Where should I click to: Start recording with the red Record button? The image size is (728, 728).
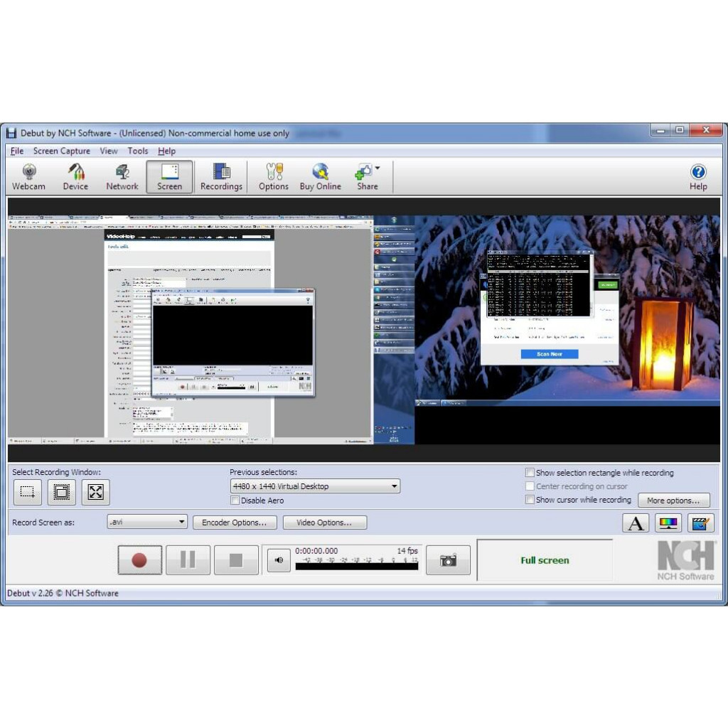click(140, 560)
